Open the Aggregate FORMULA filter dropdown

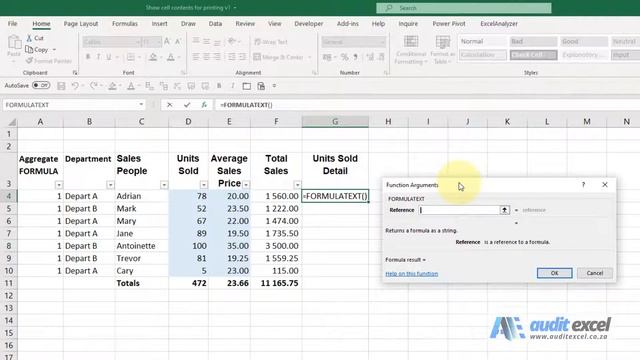pyautogui.click(x=59, y=185)
